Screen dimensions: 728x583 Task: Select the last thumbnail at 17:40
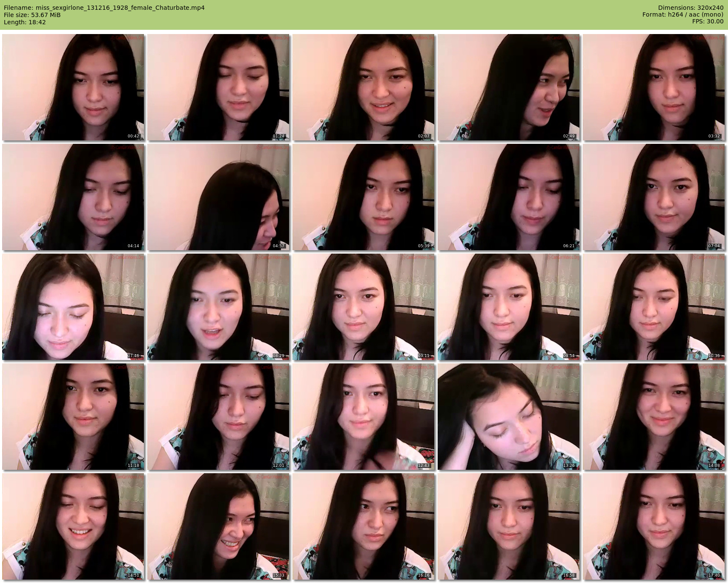[x=654, y=526]
